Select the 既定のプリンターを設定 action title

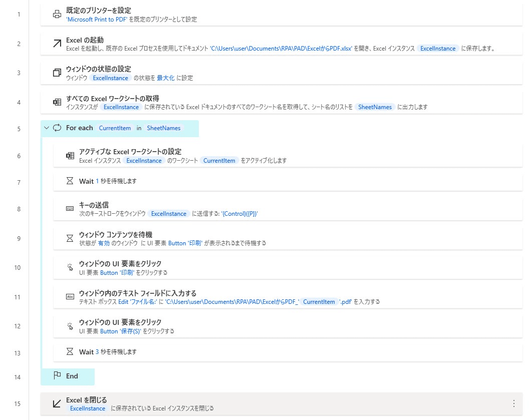pyautogui.click(x=98, y=11)
